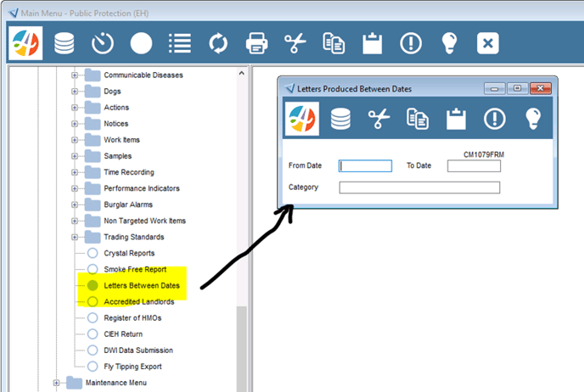Image resolution: width=584 pixels, height=392 pixels.
Task: Click the X exit icon in main toolbar
Action: (x=488, y=43)
